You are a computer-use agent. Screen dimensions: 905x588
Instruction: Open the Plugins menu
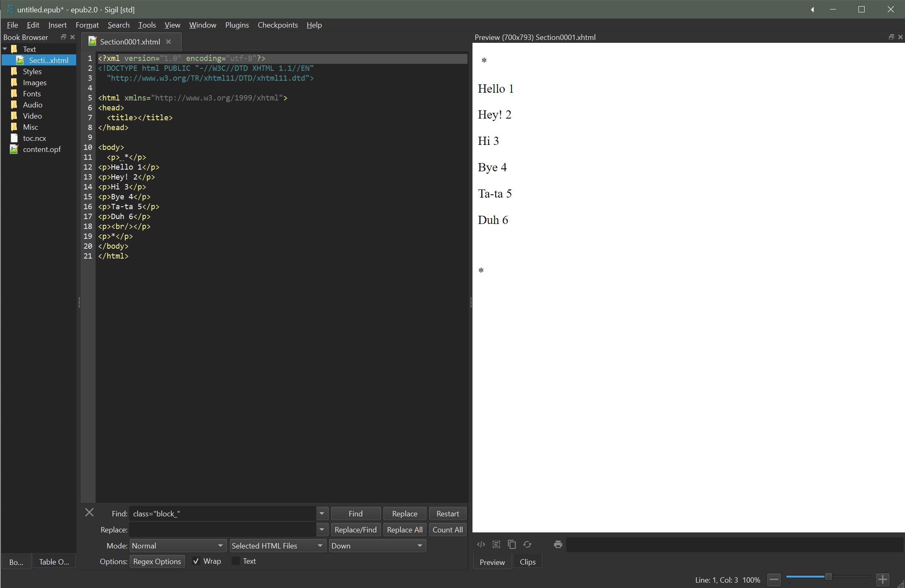[237, 25]
